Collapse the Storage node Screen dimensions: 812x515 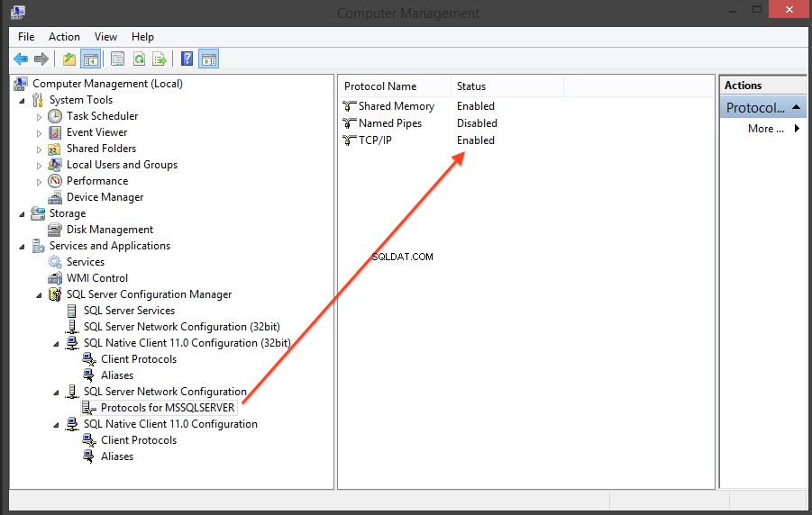22,214
